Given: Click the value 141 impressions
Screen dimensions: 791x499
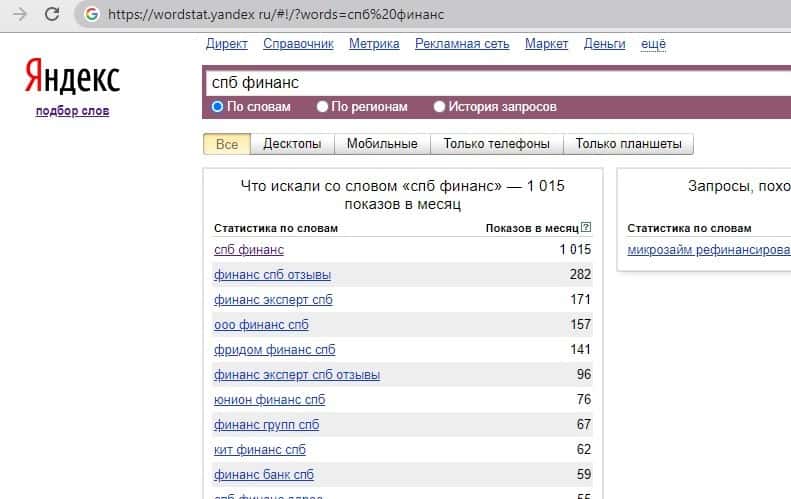Looking at the screenshot, I should (x=581, y=349).
